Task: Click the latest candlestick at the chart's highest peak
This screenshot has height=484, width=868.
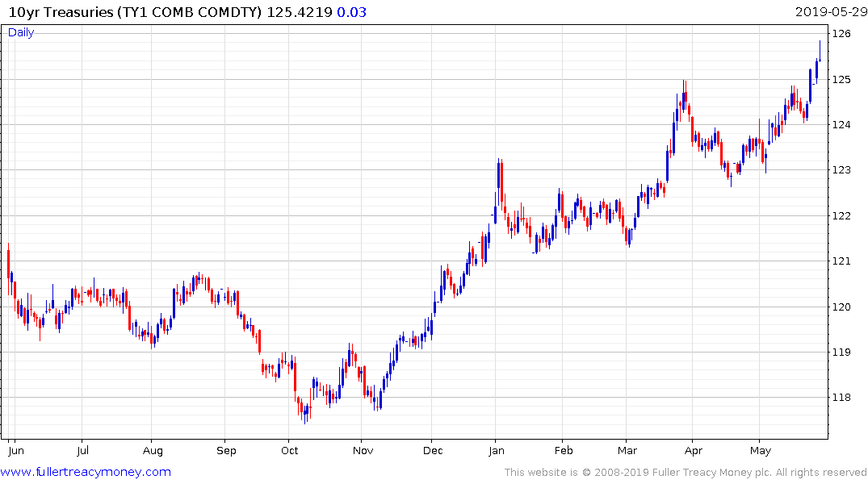Action: click(x=820, y=51)
